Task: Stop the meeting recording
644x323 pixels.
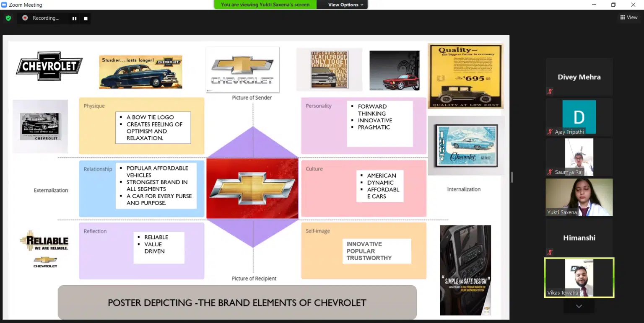Action: pyautogui.click(x=86, y=18)
